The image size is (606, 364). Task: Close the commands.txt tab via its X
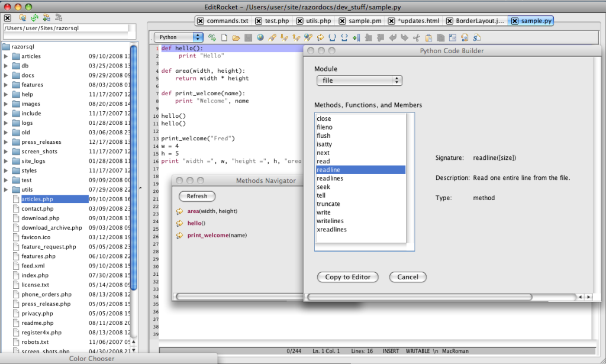click(x=200, y=21)
